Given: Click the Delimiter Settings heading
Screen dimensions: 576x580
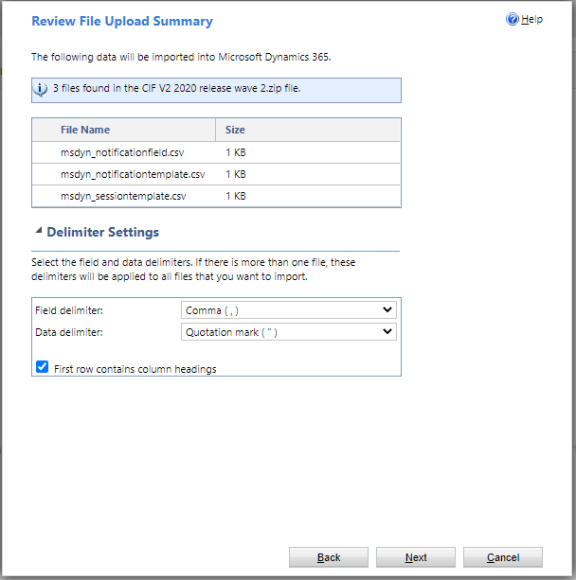Looking at the screenshot, I should pyautogui.click(x=103, y=232).
